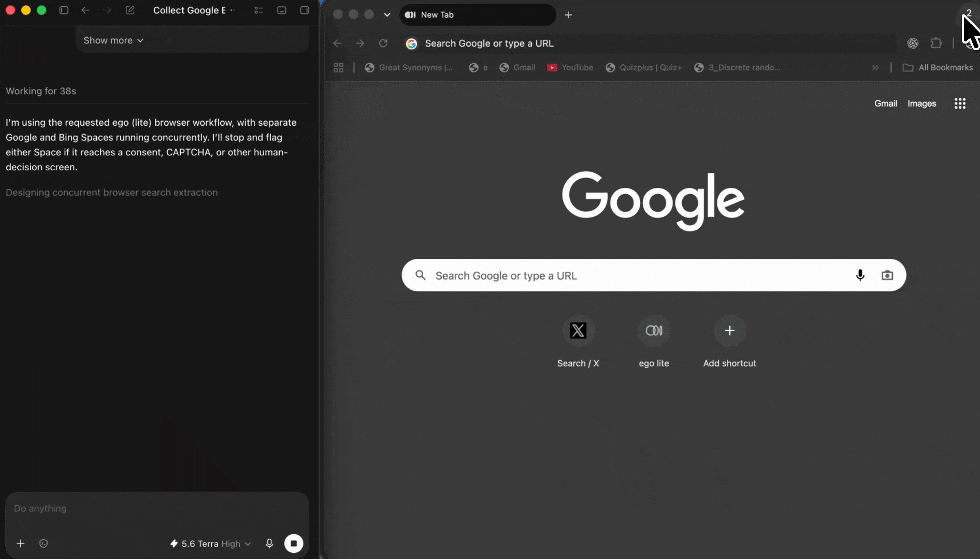The height and width of the screenshot is (559, 980).
Task: Click Designing concurrent browser search extraction text
Action: point(112,193)
